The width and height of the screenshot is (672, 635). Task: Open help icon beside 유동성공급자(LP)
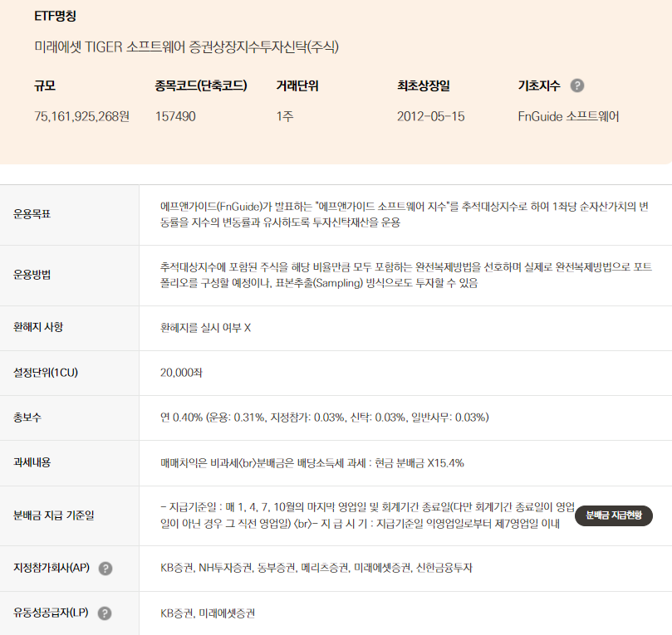click(105, 613)
